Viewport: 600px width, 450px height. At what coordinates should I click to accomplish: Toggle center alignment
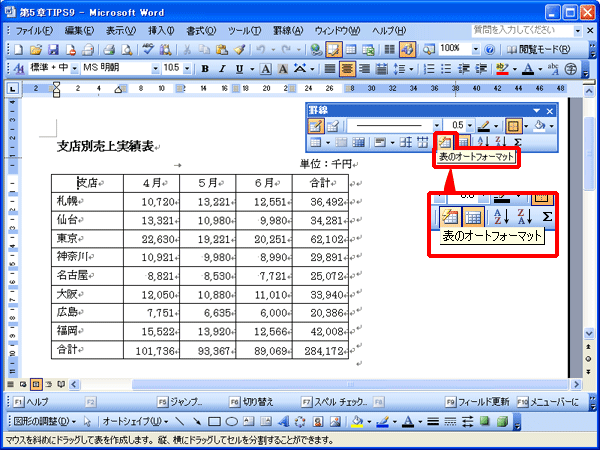[347, 69]
